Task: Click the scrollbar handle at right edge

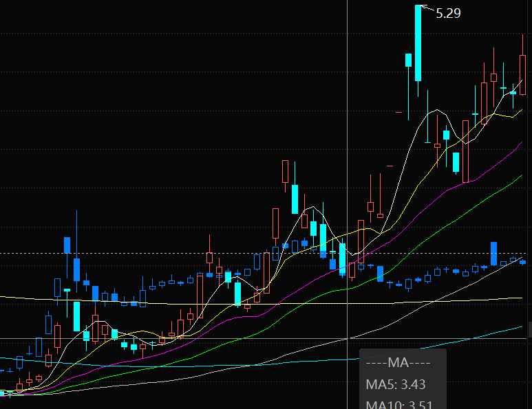Action: pyautogui.click(x=530, y=330)
